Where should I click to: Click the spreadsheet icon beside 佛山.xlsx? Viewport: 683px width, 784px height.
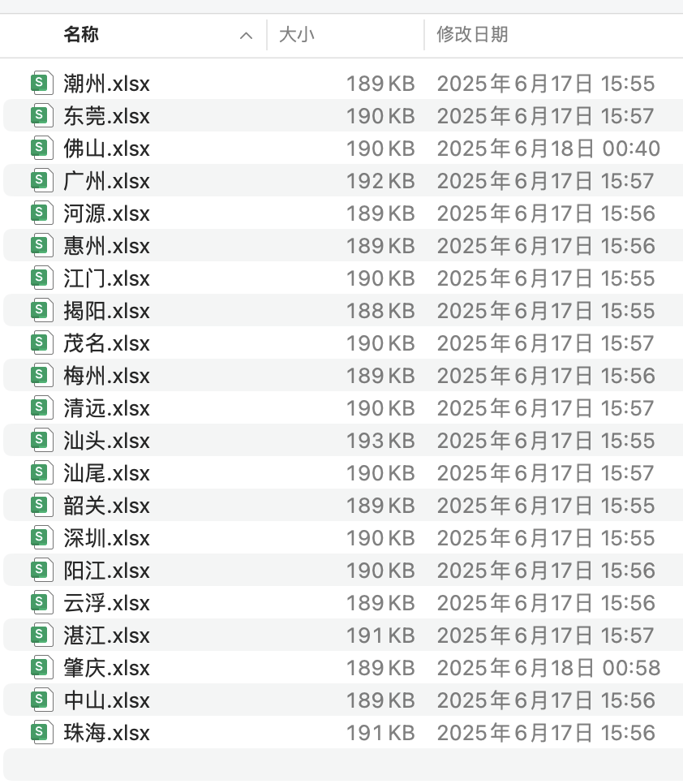[40, 149]
